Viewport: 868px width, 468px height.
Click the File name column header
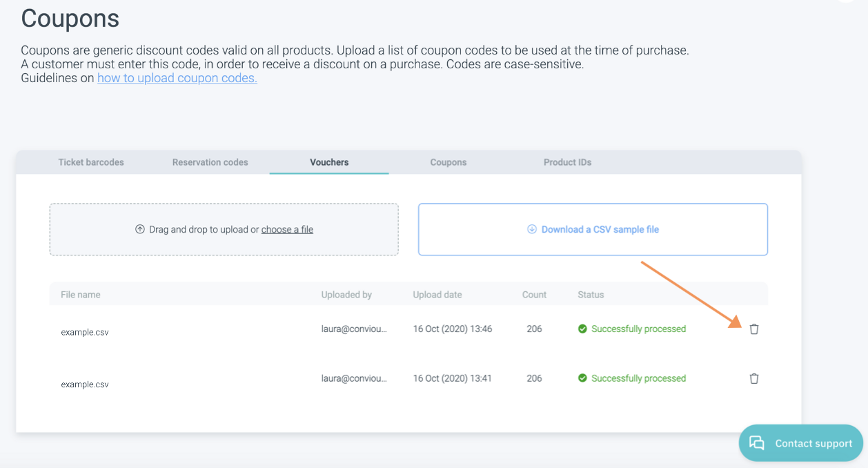pyautogui.click(x=81, y=295)
